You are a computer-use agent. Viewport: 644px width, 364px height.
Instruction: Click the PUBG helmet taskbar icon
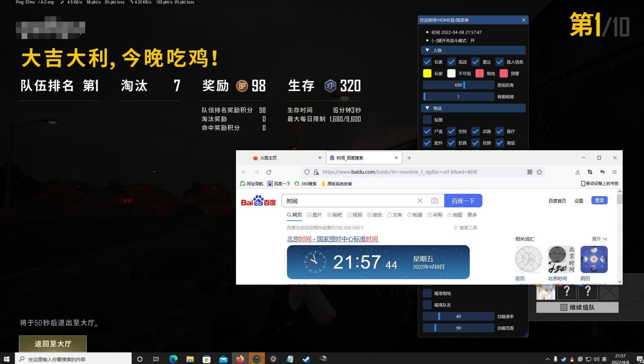(x=323, y=359)
